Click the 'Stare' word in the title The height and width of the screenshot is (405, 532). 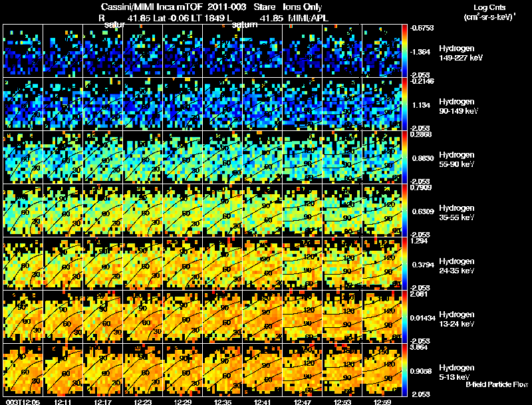265,7
